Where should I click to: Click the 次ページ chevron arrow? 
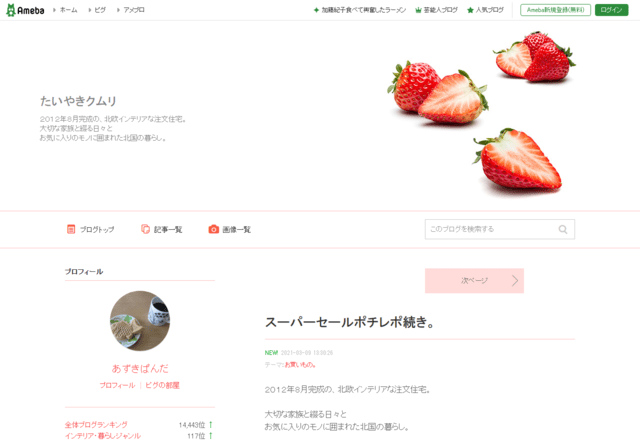coord(515,281)
